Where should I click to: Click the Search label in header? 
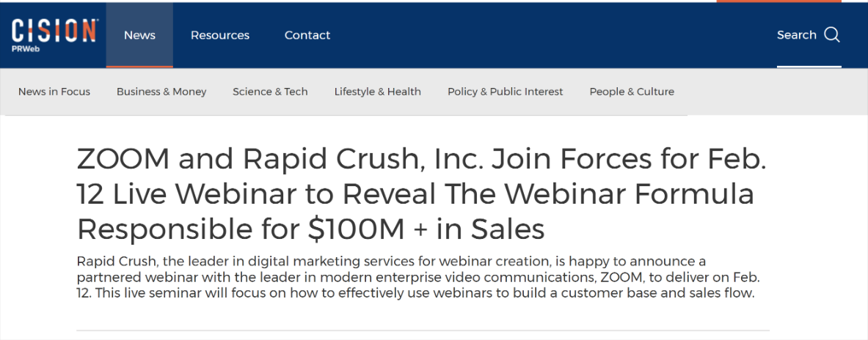(x=796, y=35)
